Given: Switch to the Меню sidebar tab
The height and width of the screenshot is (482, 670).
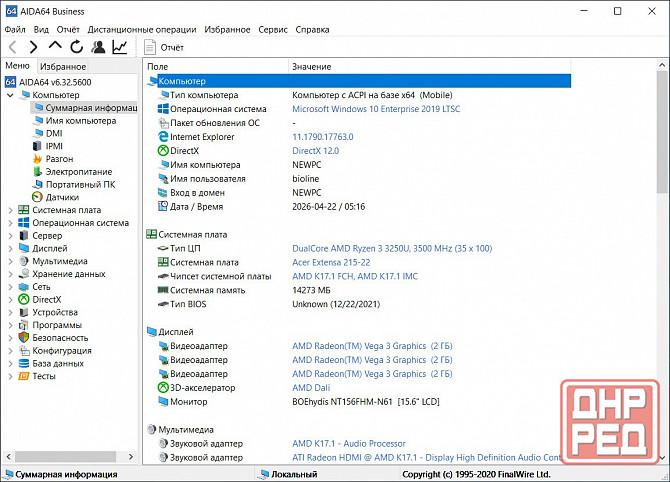Looking at the screenshot, I should (18, 66).
